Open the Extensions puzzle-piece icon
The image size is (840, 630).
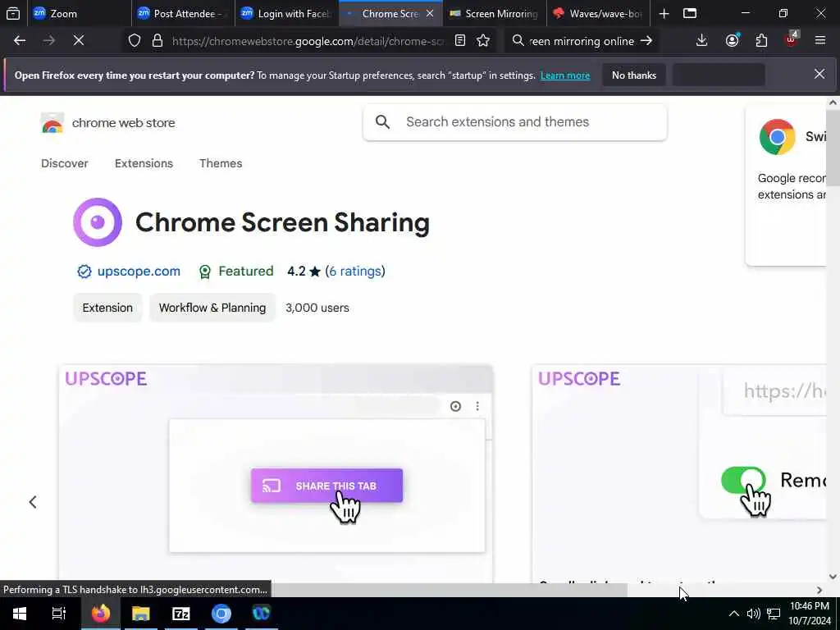(761, 41)
